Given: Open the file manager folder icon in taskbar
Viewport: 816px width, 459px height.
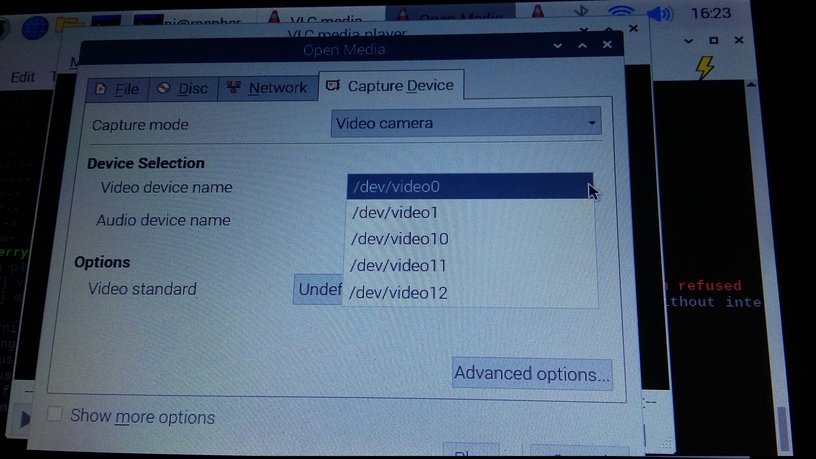Looking at the screenshot, I should [68, 23].
